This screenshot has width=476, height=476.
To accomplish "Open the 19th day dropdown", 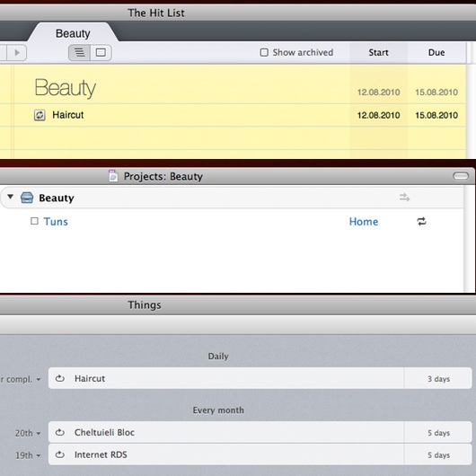I will [28, 455].
